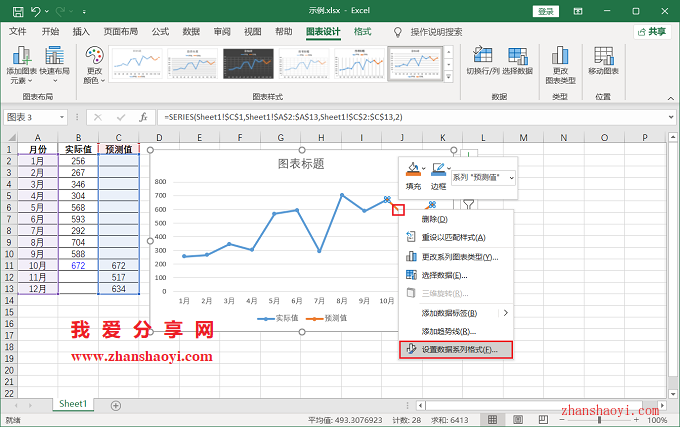The height and width of the screenshot is (427, 680).
Task: Select the Sheet1 worksheet tab
Action: pyautogui.click(x=73, y=404)
